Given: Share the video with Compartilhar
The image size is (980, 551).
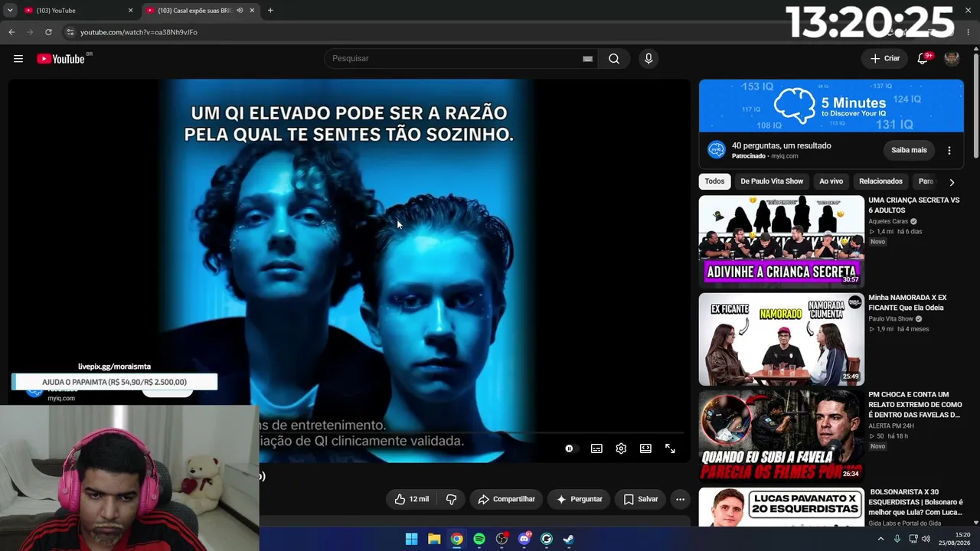Looking at the screenshot, I should (x=506, y=499).
